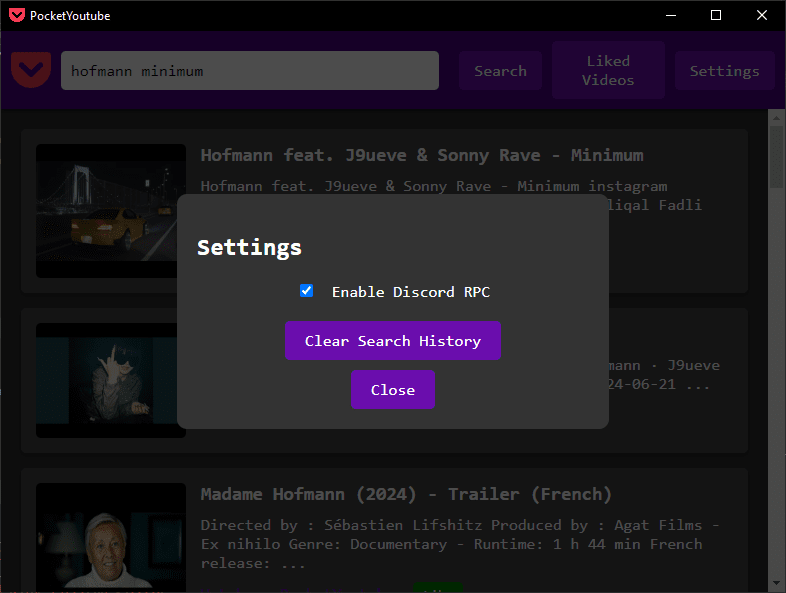The width and height of the screenshot is (786, 593).
Task: Click the Search button
Action: click(500, 71)
